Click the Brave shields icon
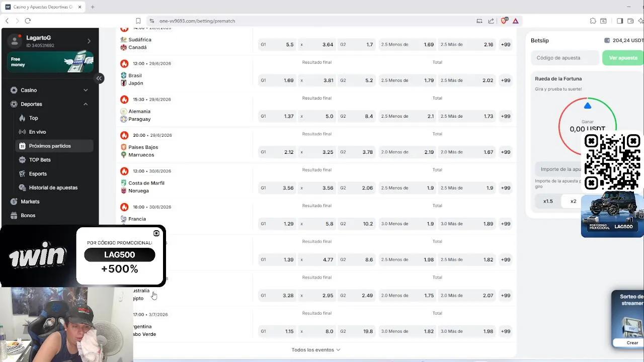Screen dimensions: 644x362 [504, 21]
